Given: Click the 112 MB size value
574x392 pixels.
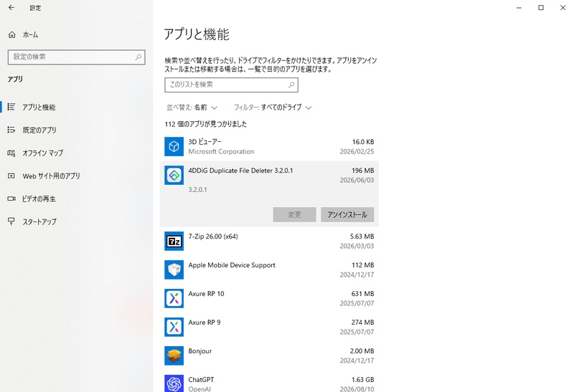Looking at the screenshot, I should tap(363, 265).
